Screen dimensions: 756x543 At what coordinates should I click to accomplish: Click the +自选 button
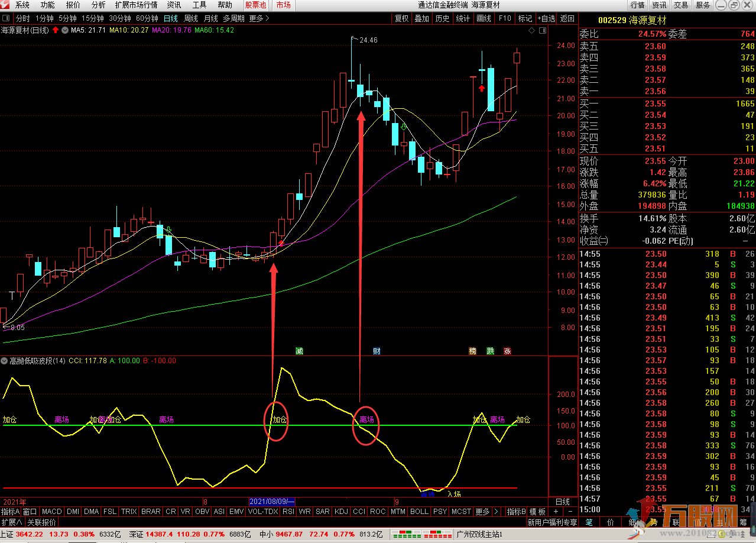pos(546,18)
